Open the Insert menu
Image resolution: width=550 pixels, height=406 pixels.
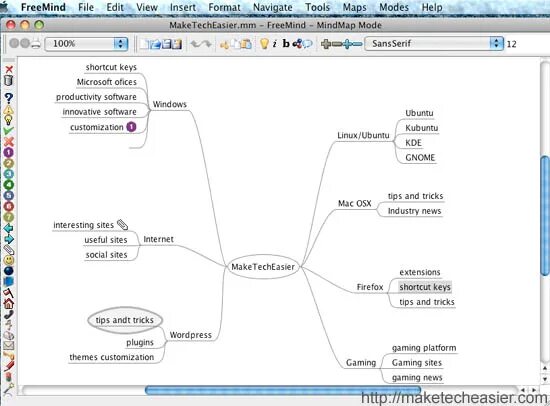pos(183,7)
